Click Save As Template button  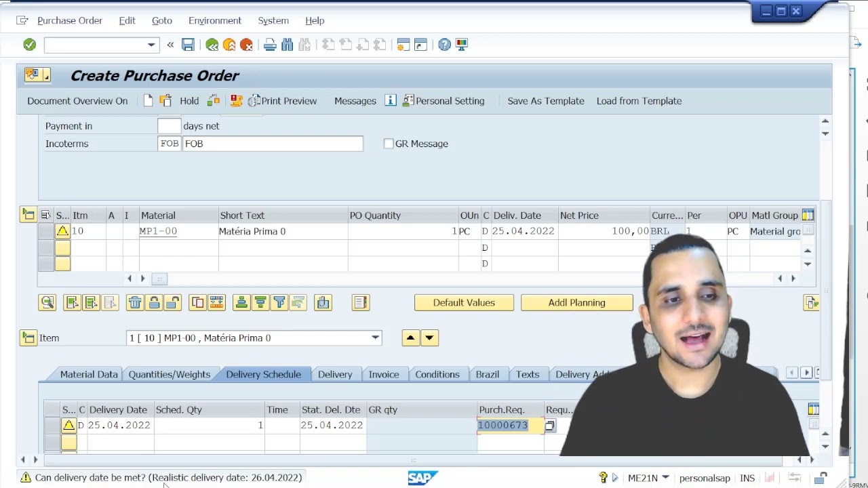[x=546, y=101]
